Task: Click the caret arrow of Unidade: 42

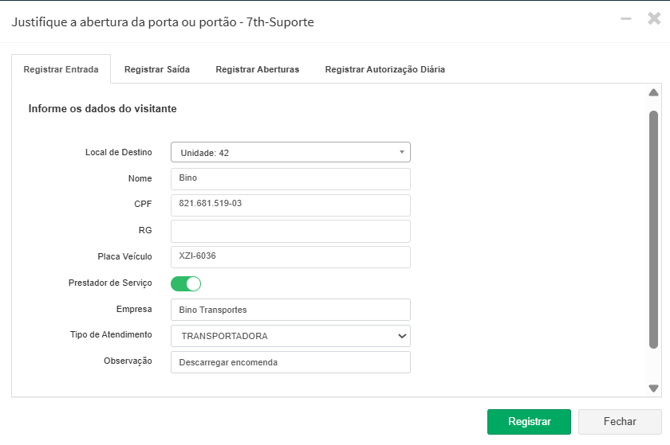Action: 402,152
